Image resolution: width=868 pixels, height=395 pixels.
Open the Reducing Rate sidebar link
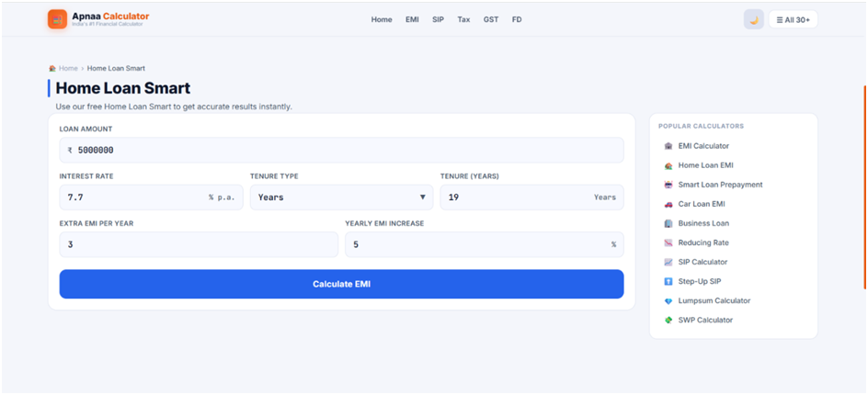tap(703, 243)
